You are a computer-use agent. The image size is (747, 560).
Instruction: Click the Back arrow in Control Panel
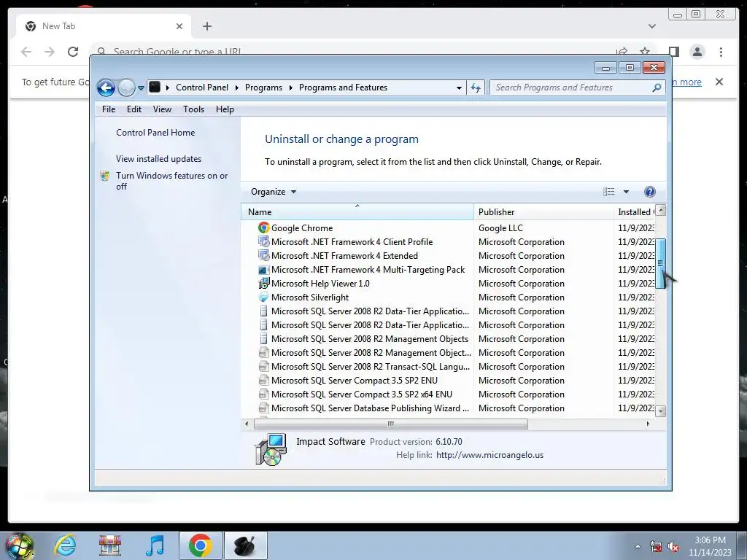pyautogui.click(x=106, y=87)
